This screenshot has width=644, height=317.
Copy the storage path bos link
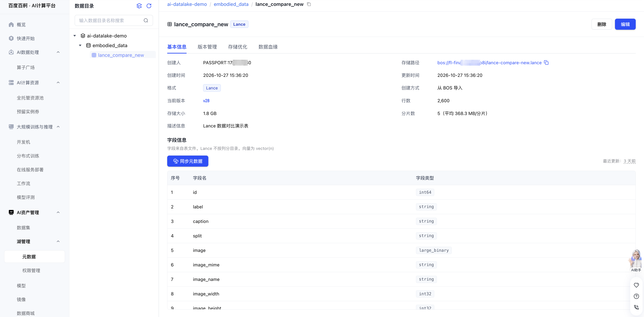(x=547, y=63)
